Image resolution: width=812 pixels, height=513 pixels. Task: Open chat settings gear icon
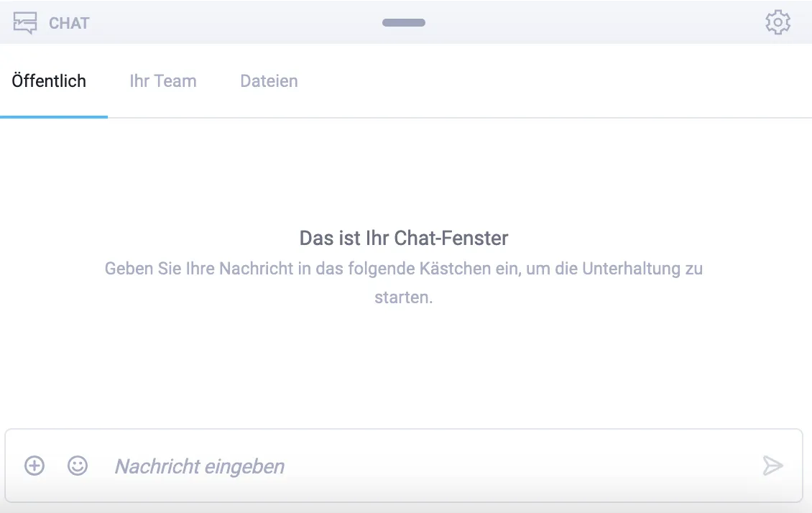778,22
